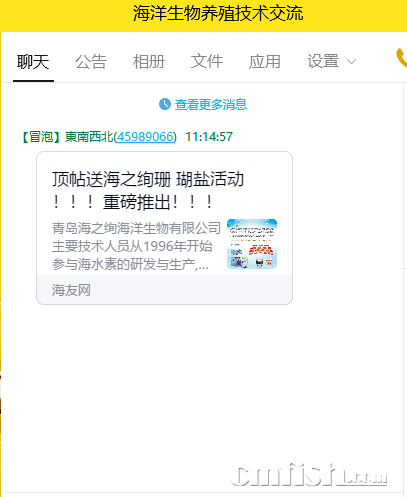
Task: Click the post description starting with 青岛海之绚
Action: (136, 246)
